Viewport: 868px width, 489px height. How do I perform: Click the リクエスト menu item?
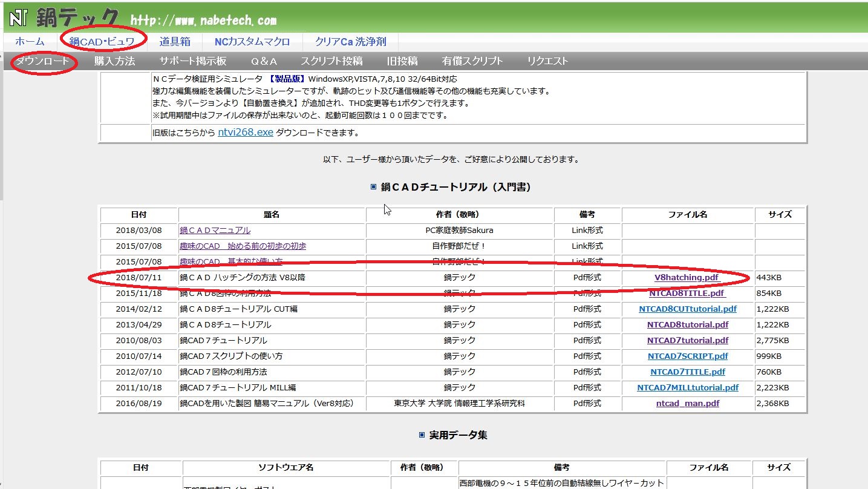point(547,61)
